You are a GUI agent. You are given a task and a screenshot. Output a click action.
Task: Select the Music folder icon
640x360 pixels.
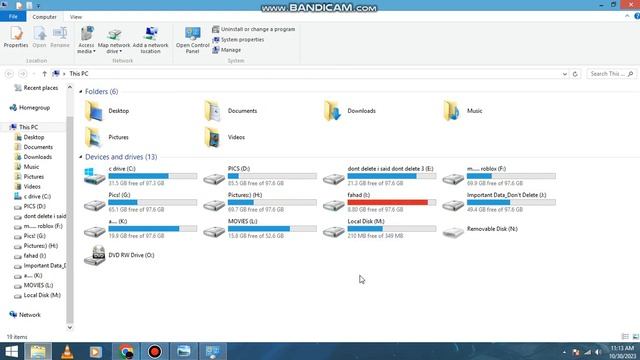[452, 111]
